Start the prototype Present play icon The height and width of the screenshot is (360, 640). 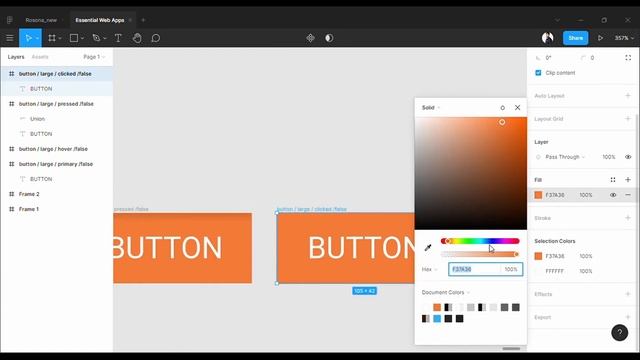(600, 38)
